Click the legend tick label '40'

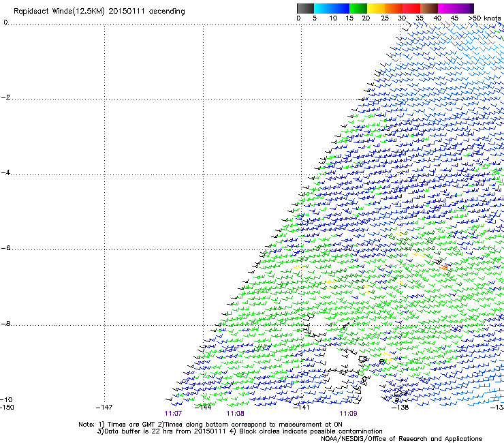(437, 18)
